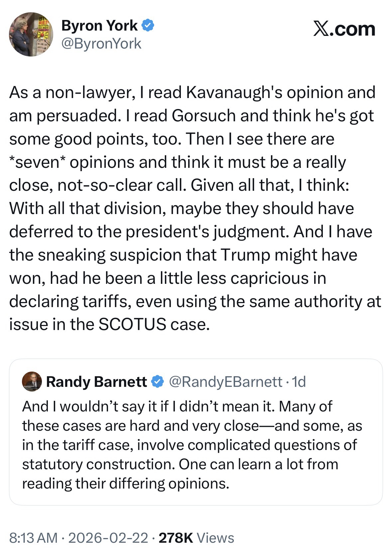This screenshot has width=392, height=558.
Task: Open Byron York's profile picture
Action: (x=31, y=35)
